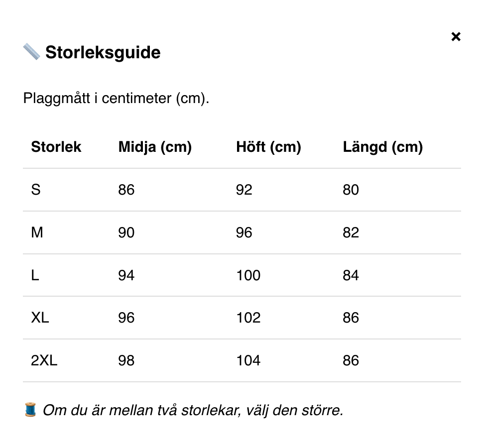Click the ruler icon beside Storleksguide
The image size is (482, 448).
[x=31, y=51]
